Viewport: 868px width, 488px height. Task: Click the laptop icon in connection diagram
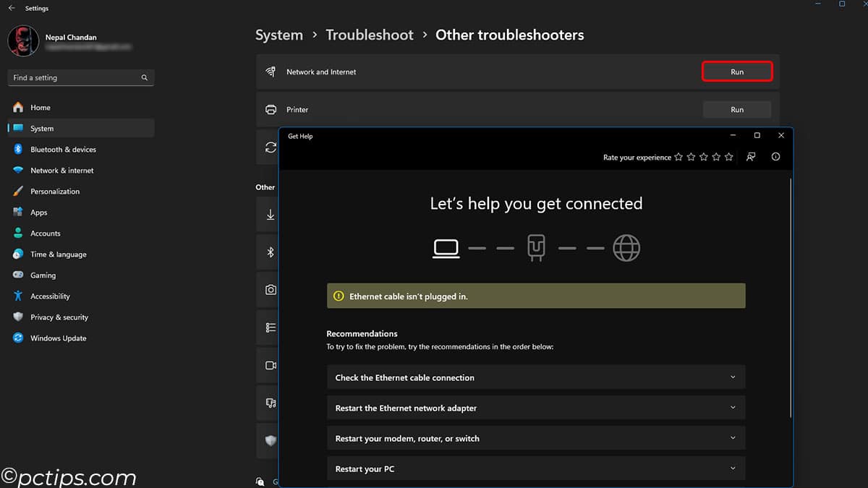point(446,248)
